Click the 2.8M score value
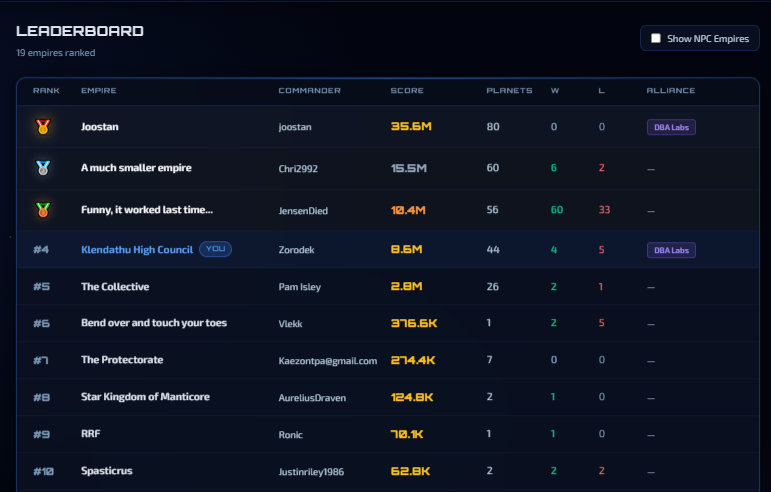771x492 pixels. pyautogui.click(x=406, y=286)
